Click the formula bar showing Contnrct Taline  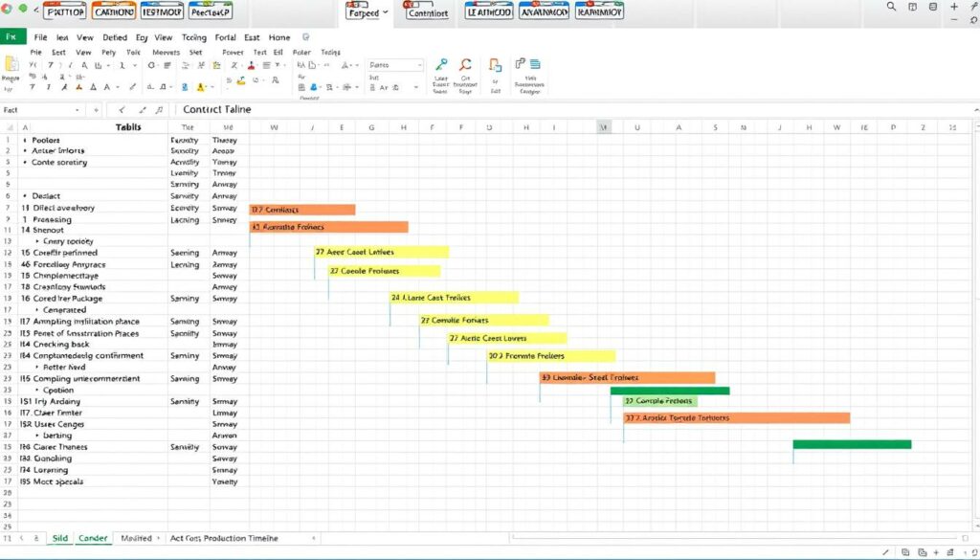[575, 109]
